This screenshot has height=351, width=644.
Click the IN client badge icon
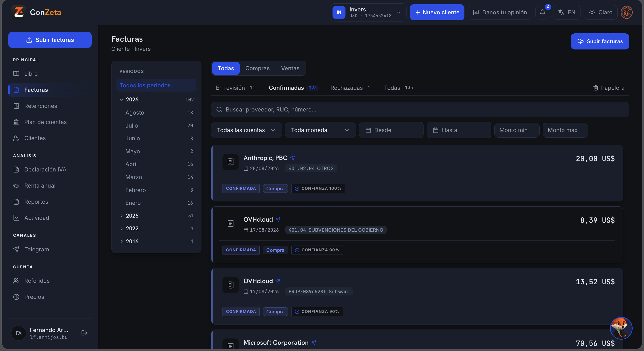339,12
